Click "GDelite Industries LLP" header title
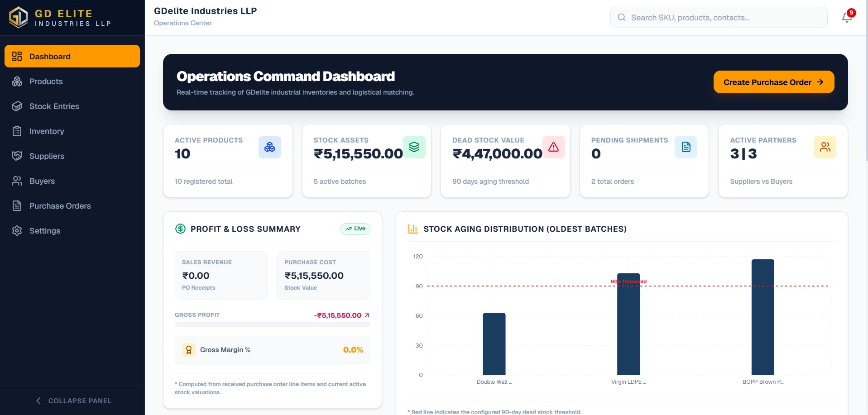The image size is (868, 415). coord(205,11)
